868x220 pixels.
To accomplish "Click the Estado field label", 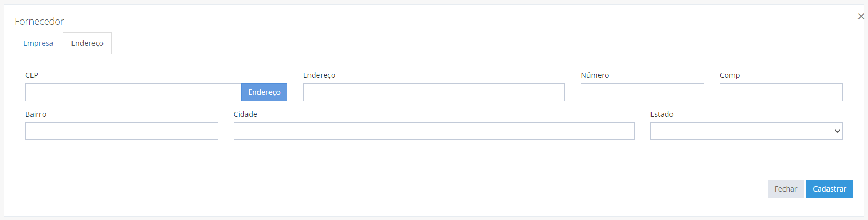I will pyautogui.click(x=662, y=114).
